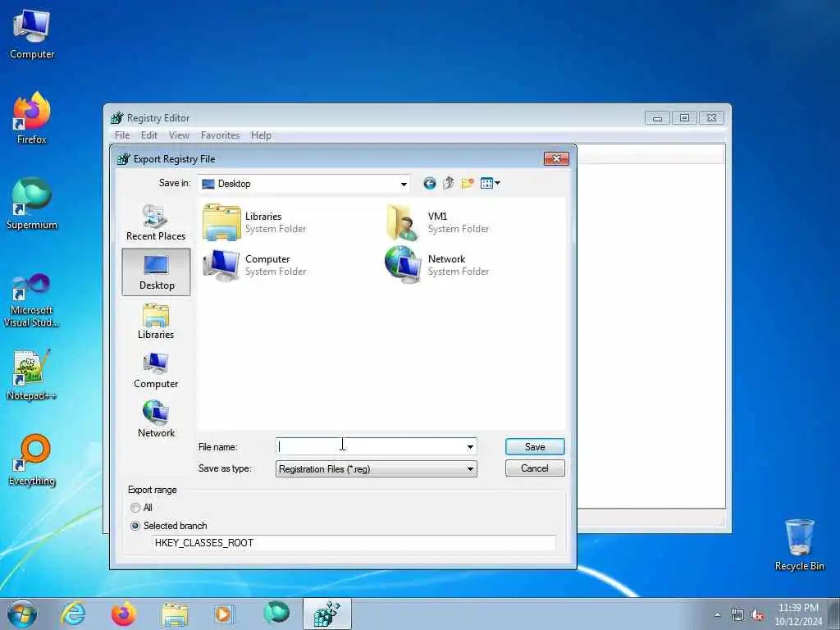This screenshot has height=630, width=840.
Task: Select Computer in the places sidebar
Action: [x=156, y=371]
